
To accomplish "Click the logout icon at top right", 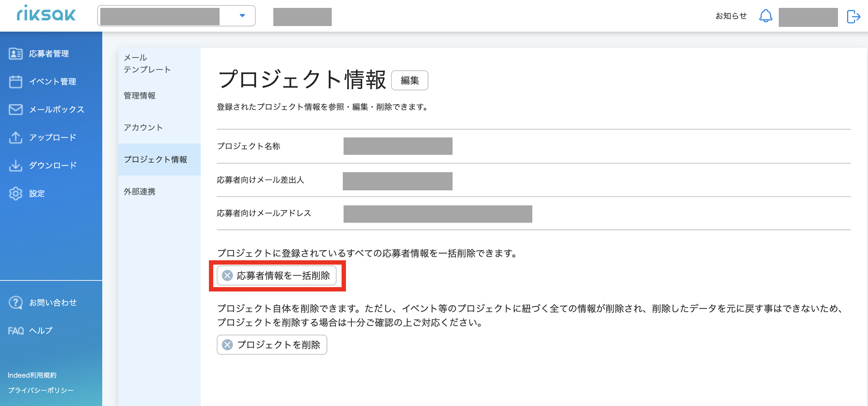I will click(853, 17).
